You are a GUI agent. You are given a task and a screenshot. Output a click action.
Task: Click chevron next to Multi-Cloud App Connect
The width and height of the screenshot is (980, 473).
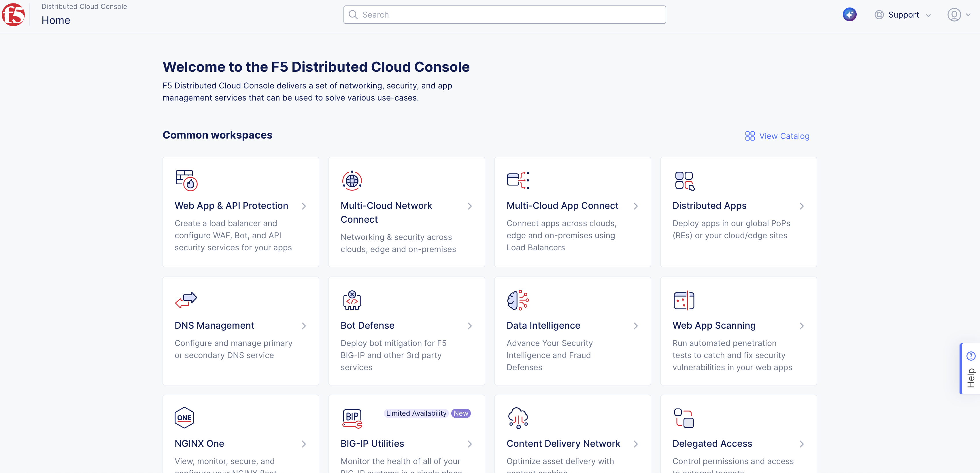tap(636, 206)
